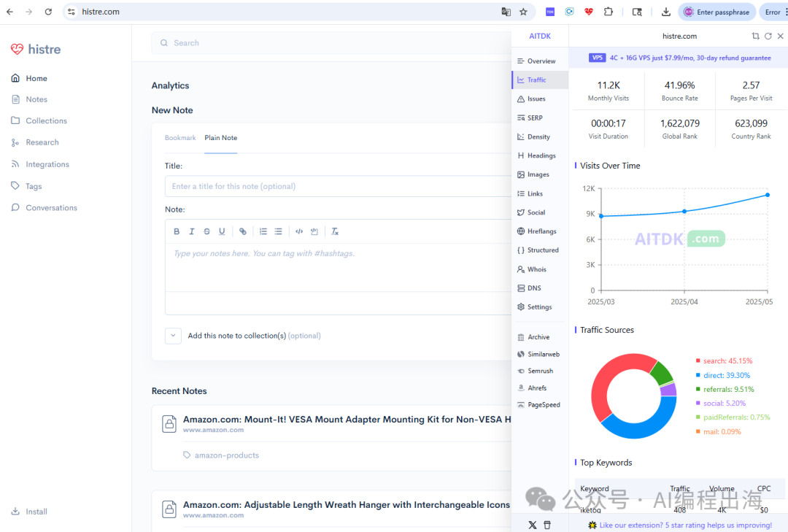Insert an ordered list in the note
Image resolution: width=788 pixels, height=532 pixels.
coord(263,231)
